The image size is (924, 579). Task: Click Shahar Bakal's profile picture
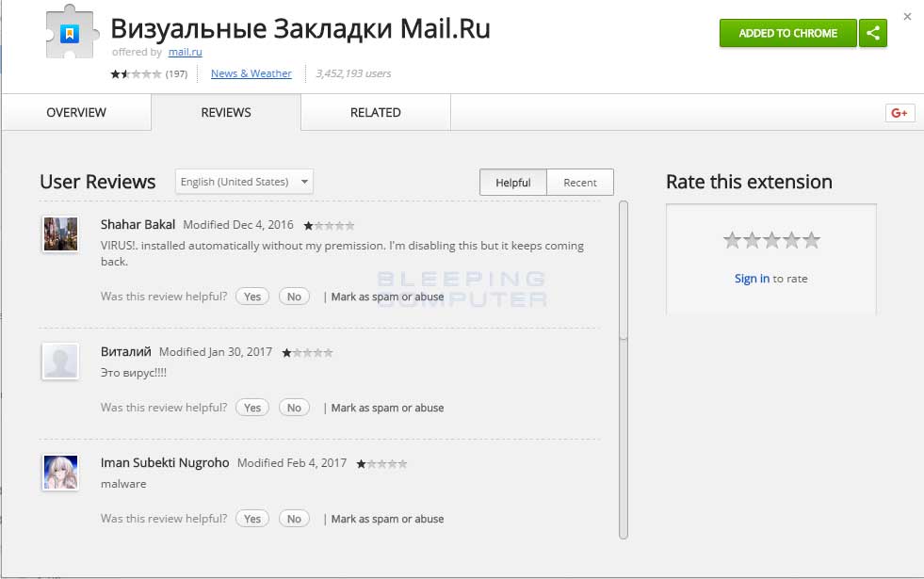click(x=60, y=236)
